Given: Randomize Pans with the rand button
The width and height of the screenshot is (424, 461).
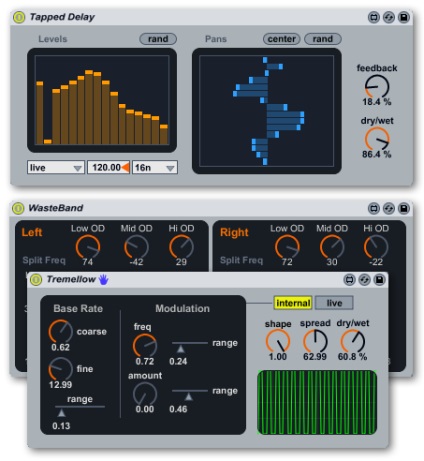Looking at the screenshot, I should (x=323, y=39).
